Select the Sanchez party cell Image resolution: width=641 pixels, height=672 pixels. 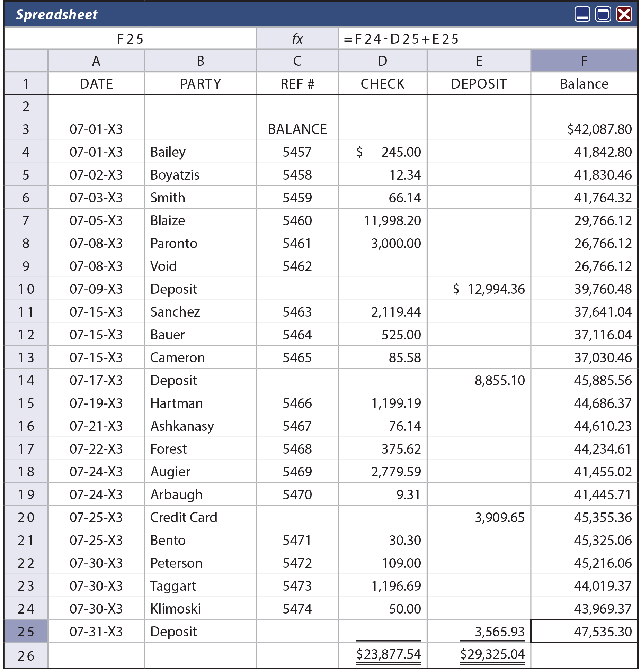coord(201,311)
